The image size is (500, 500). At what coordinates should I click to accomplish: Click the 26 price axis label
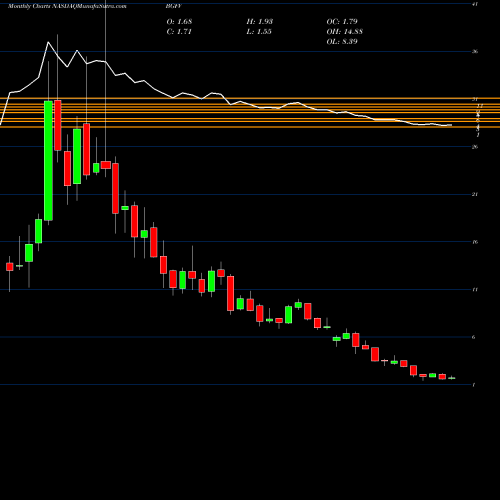coord(475,147)
